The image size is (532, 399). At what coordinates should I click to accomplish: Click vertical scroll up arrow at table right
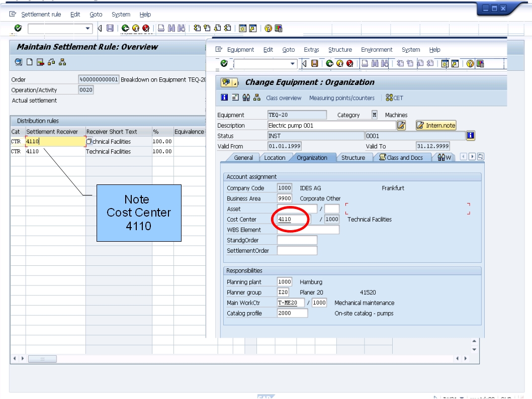coord(474,341)
